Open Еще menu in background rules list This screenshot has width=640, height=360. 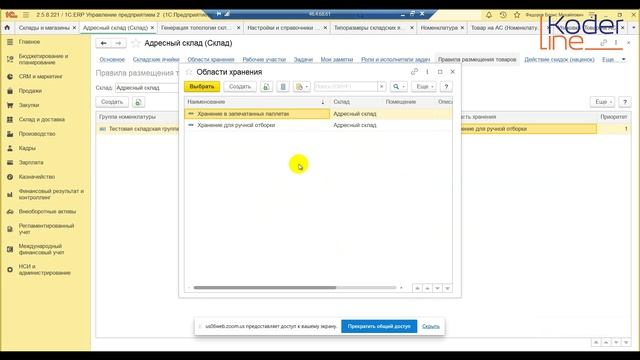tap(602, 102)
